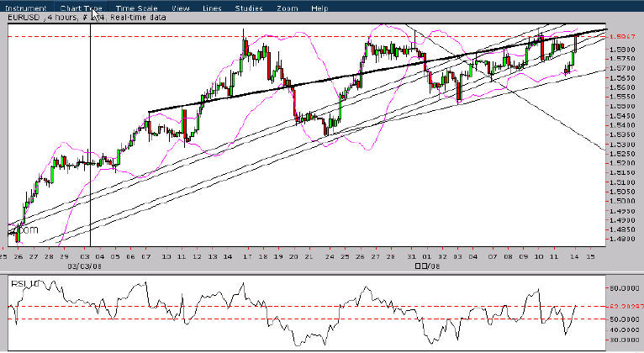Click the date label 17 on time axis
This screenshot has width=644, height=353.
coord(247,257)
